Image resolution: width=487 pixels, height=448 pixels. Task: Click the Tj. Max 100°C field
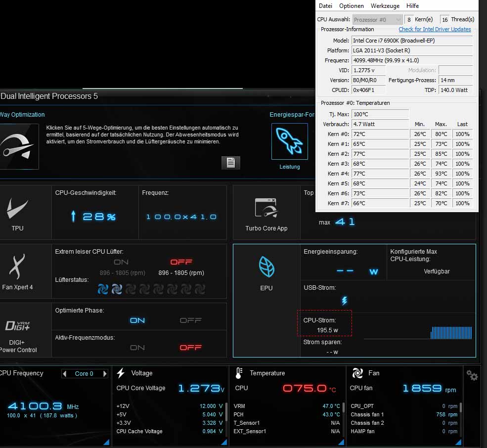(380, 114)
